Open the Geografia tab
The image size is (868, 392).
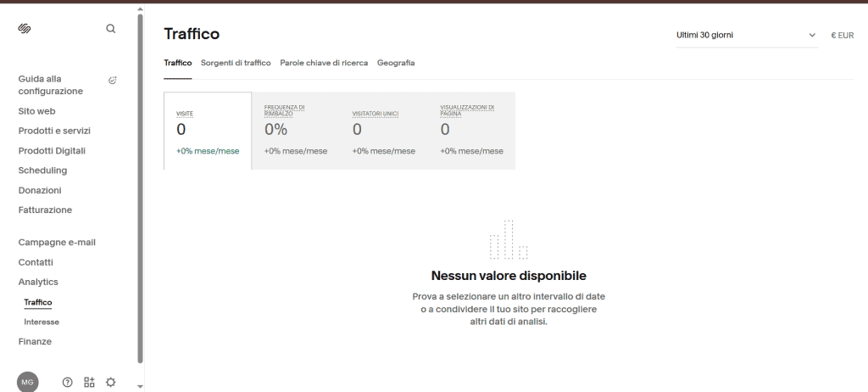396,63
